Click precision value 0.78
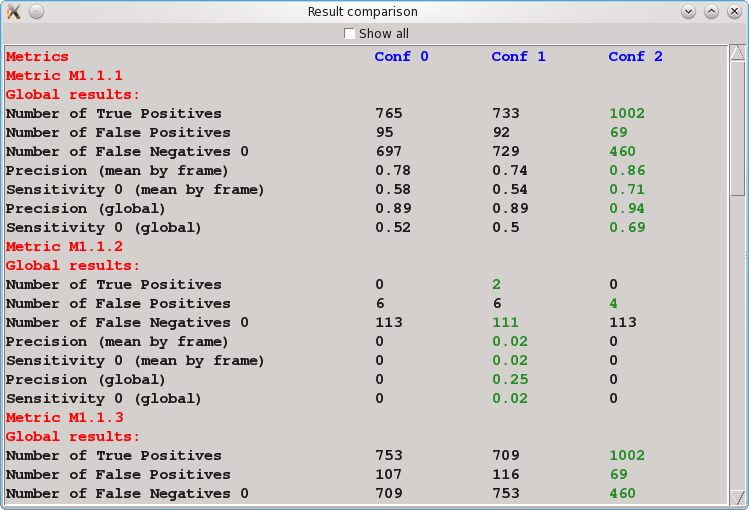Image resolution: width=749 pixels, height=510 pixels. [393, 170]
